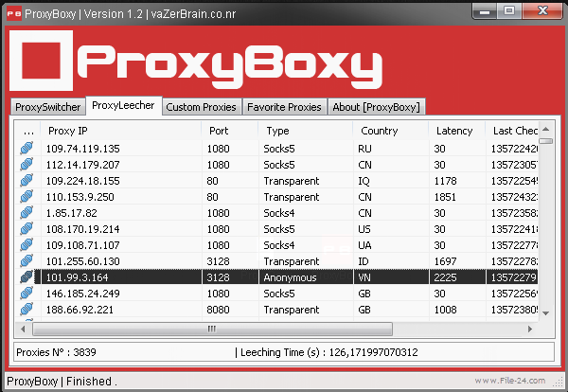Click the Leeching Time status text
The width and height of the screenshot is (568, 392).
(x=327, y=352)
